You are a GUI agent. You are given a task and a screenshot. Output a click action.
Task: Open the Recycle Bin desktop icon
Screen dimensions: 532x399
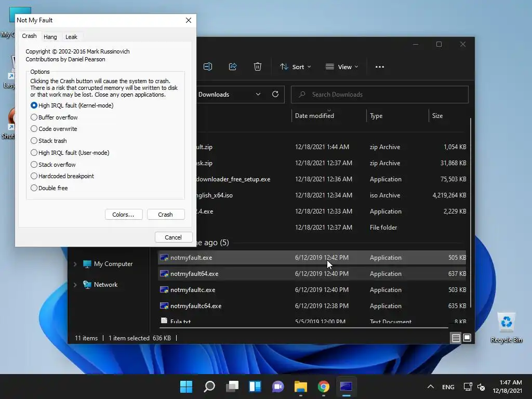[x=506, y=328]
